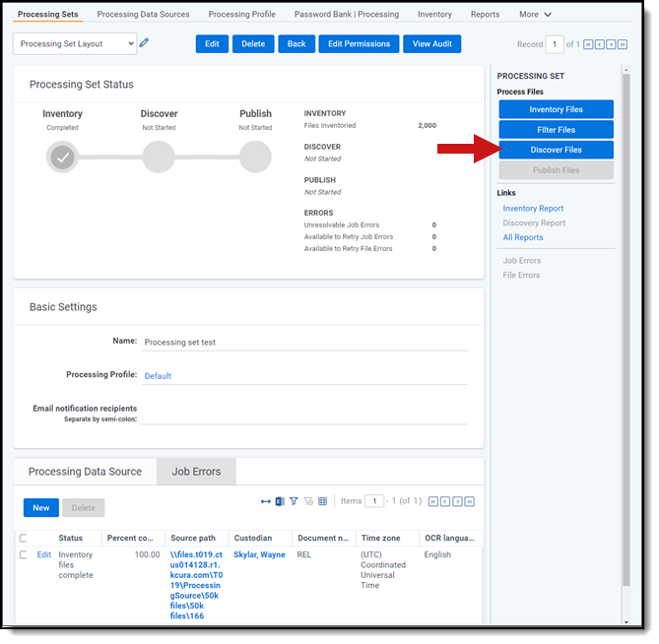Go to next data source page

(457, 501)
